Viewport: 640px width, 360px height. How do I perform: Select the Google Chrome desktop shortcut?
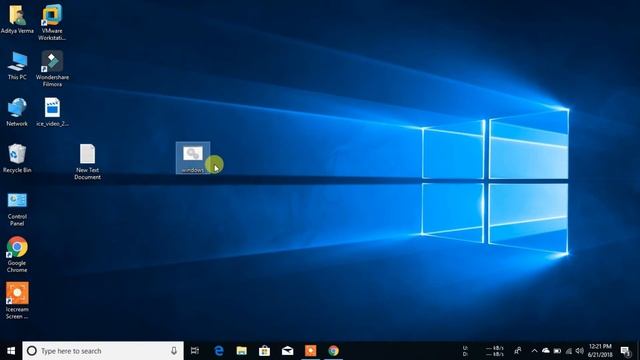tap(17, 255)
